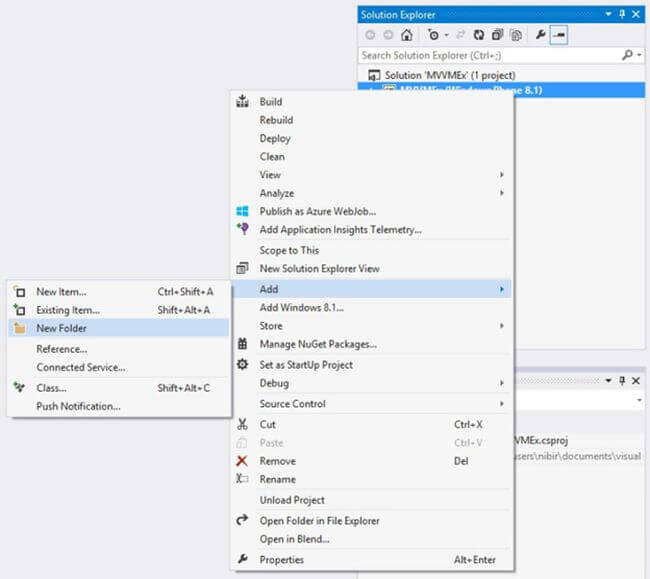Select New Folder in the Add submenu
650x579 pixels.
pyautogui.click(x=119, y=328)
